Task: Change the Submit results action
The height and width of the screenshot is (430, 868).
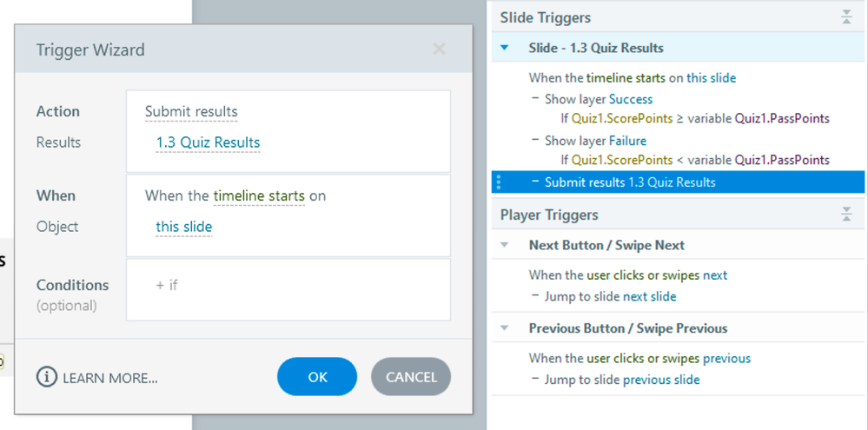Action: tap(191, 111)
